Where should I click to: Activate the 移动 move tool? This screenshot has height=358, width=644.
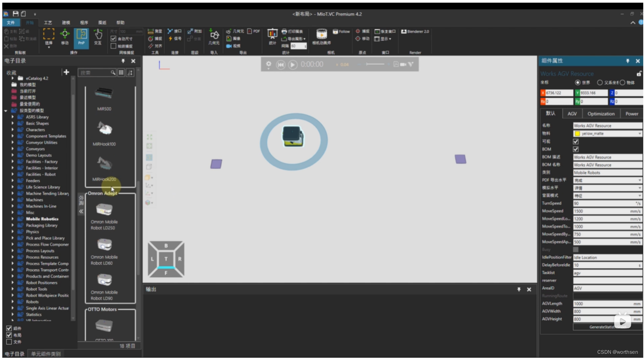point(65,37)
